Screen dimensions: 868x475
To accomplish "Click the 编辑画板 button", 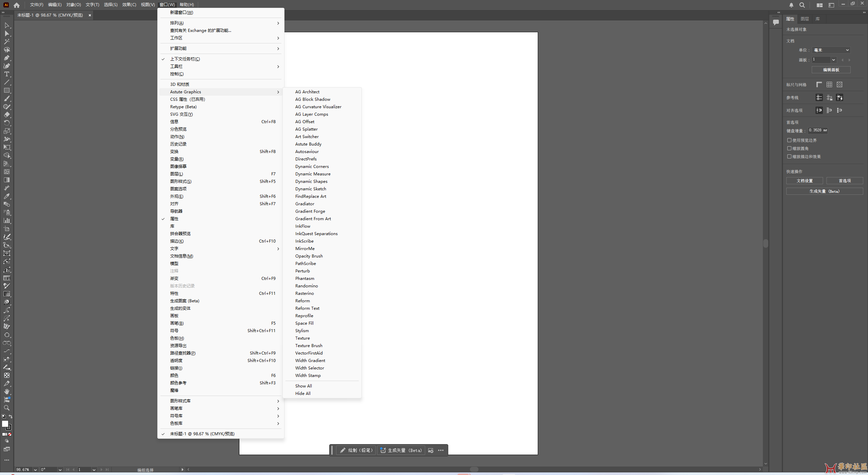I will tap(831, 70).
